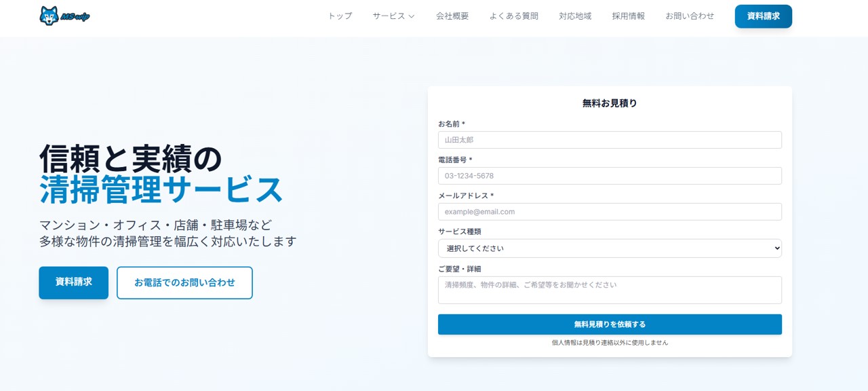The image size is (868, 391).
Task: Select お電話でのお問い合わせ button
Action: tap(184, 282)
